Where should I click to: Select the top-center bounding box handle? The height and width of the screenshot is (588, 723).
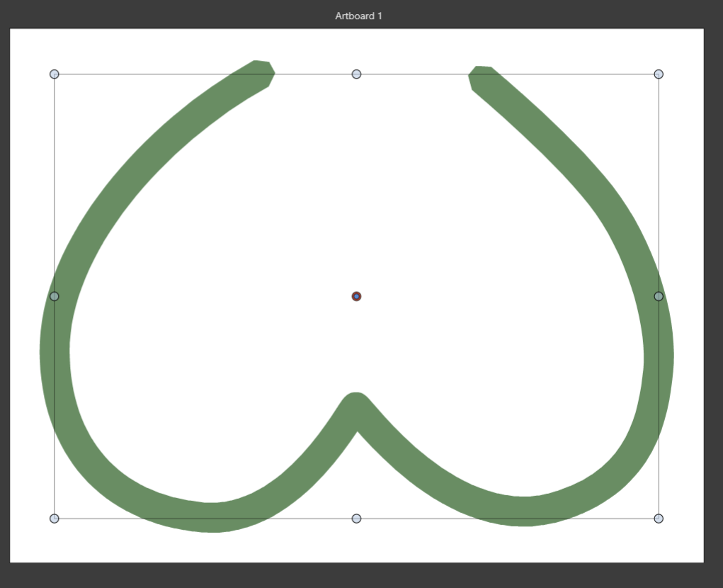(356, 74)
